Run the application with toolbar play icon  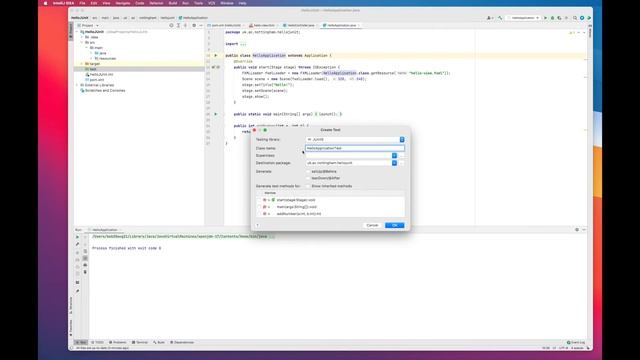click(x=545, y=18)
